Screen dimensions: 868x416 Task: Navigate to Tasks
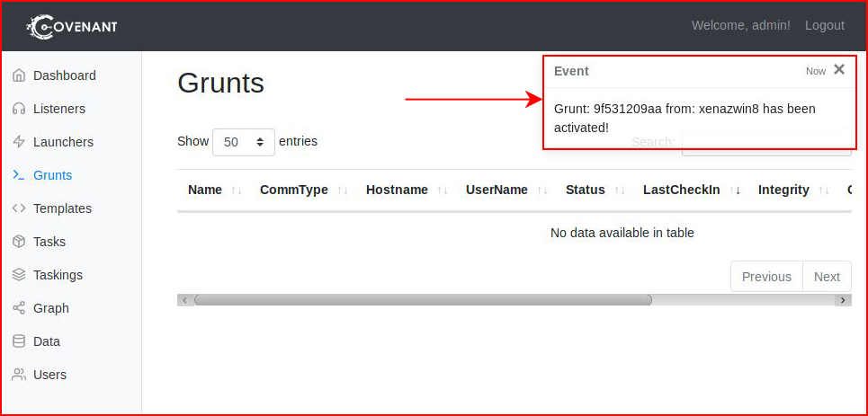click(x=49, y=242)
